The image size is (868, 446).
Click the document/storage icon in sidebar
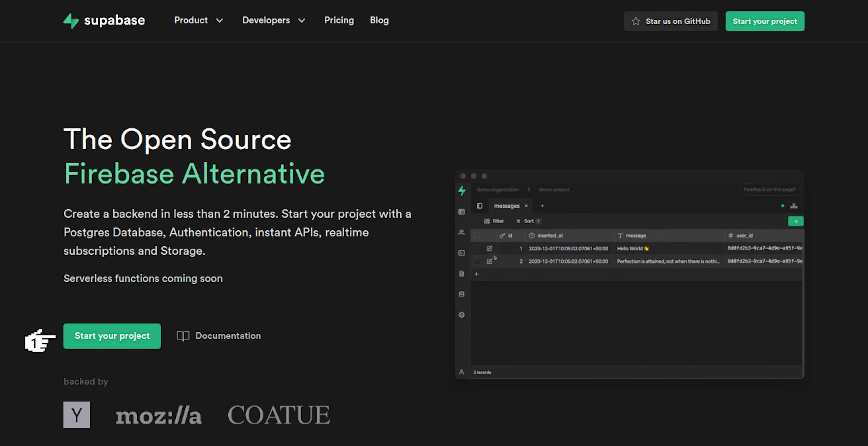pos(462,274)
